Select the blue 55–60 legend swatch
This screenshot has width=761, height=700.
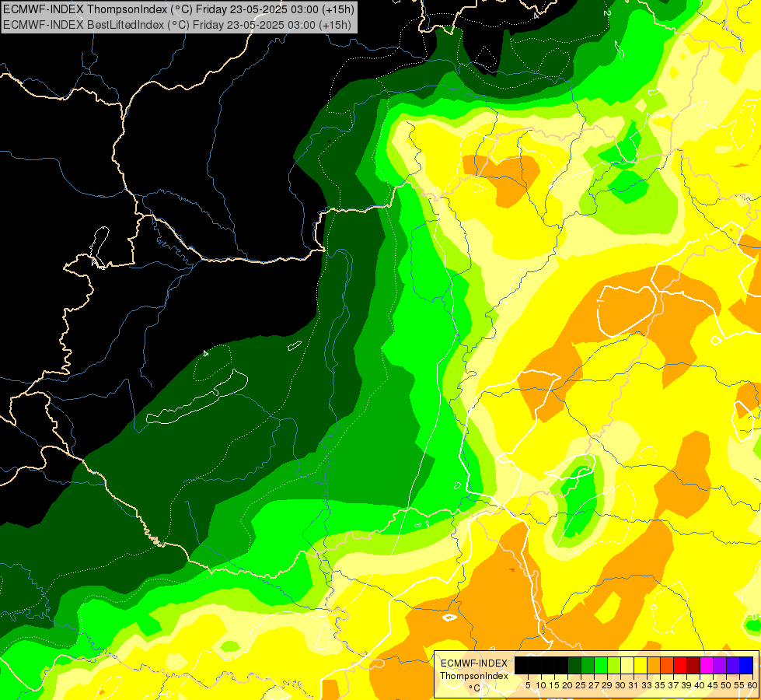(x=746, y=666)
